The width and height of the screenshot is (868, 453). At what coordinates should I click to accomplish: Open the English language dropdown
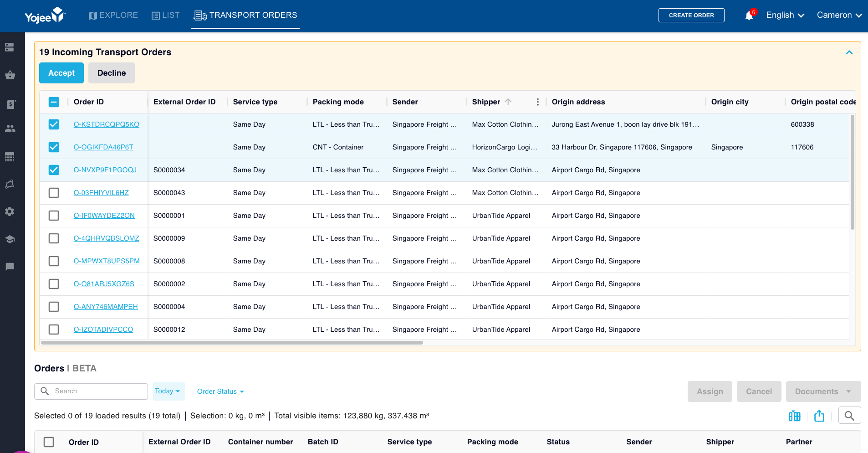pyautogui.click(x=785, y=15)
